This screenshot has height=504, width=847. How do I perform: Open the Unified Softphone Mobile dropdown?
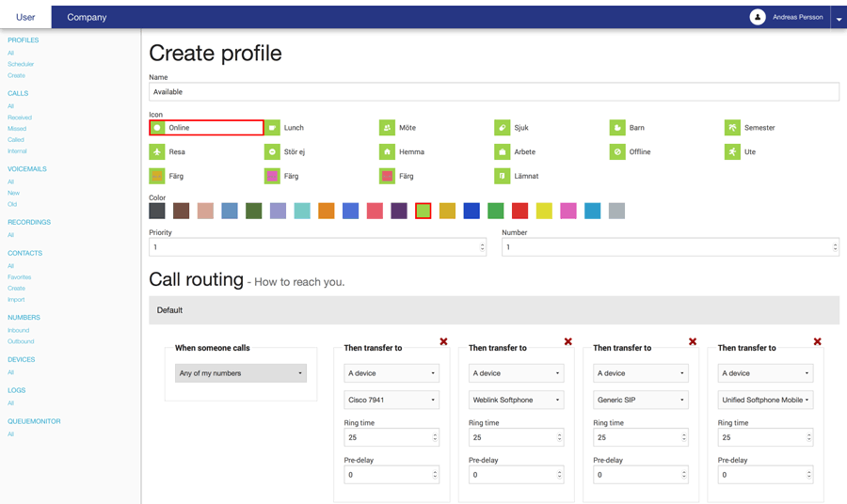[x=764, y=400]
